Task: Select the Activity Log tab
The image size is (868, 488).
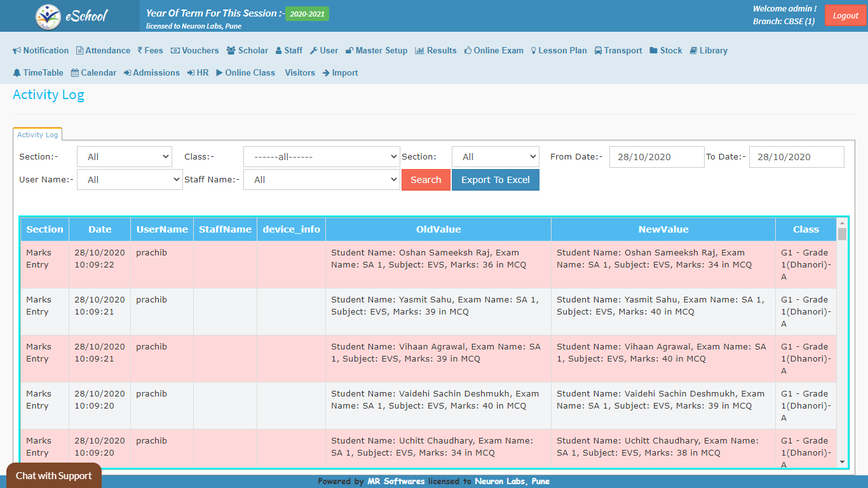Action: (37, 135)
